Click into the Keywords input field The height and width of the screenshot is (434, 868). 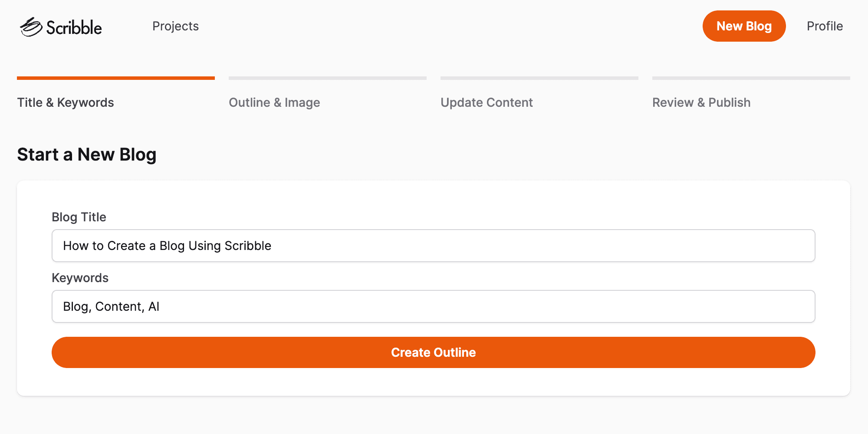(x=433, y=306)
